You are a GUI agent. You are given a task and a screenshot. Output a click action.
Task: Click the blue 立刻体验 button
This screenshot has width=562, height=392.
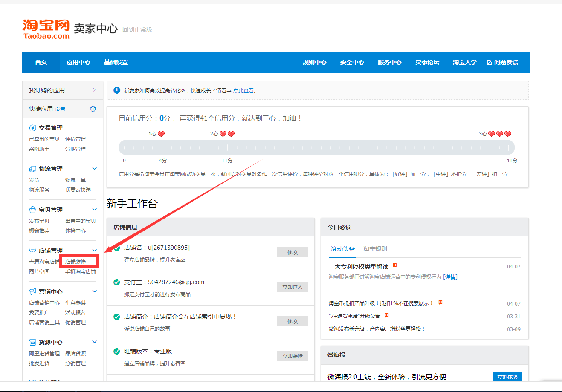coord(507,377)
